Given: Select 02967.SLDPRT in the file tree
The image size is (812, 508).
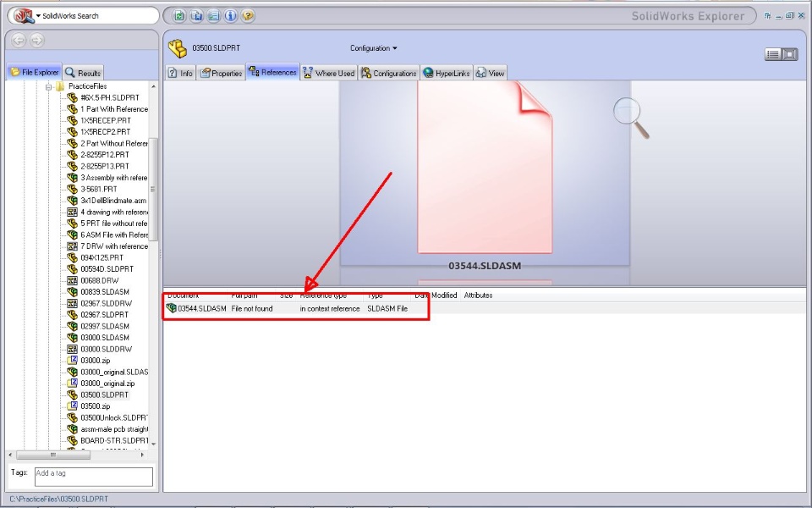Looking at the screenshot, I should click(x=105, y=315).
